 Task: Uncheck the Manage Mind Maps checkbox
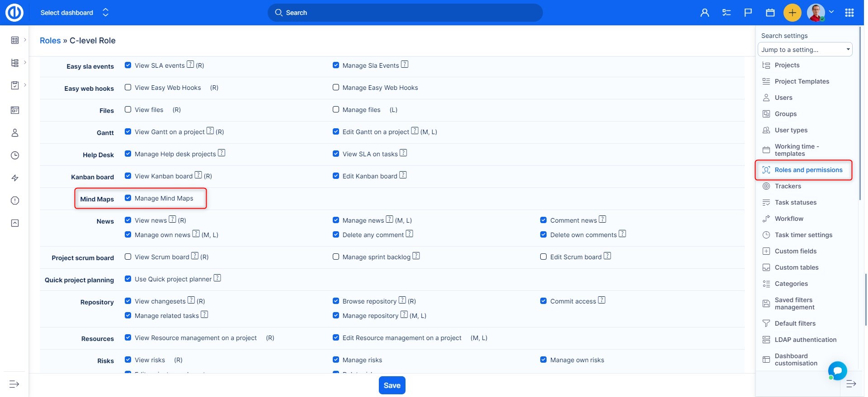pos(128,198)
